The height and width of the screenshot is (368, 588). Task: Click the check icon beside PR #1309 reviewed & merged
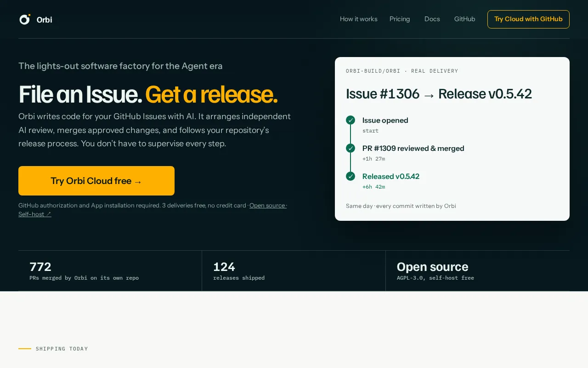[351, 148]
